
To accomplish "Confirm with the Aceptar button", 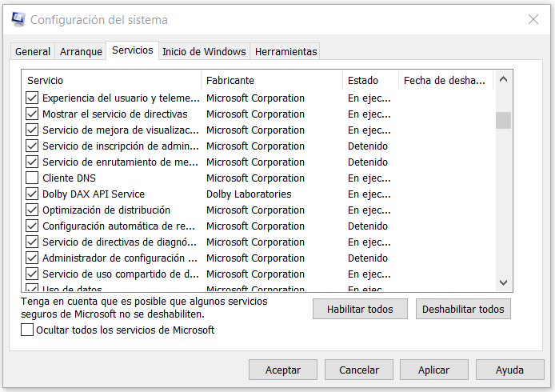I will (x=283, y=370).
